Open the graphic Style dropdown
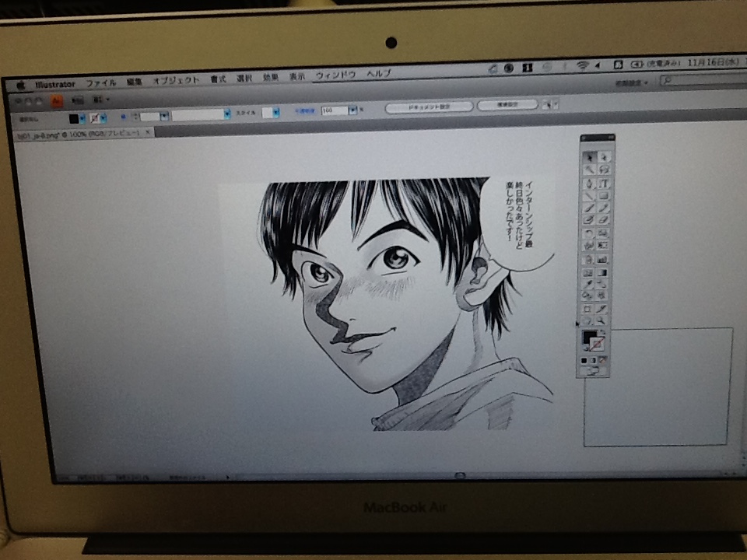The width and height of the screenshot is (747, 560). [x=275, y=112]
